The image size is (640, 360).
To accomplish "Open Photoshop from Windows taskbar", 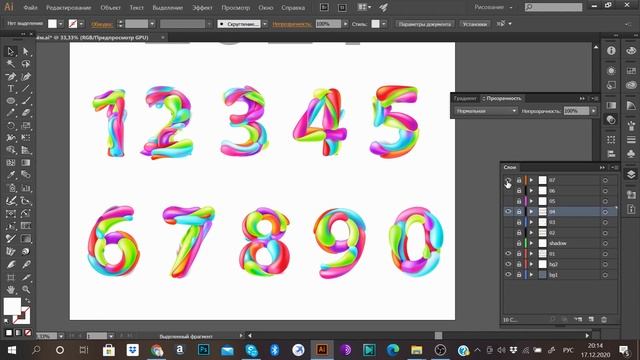I will 203,350.
